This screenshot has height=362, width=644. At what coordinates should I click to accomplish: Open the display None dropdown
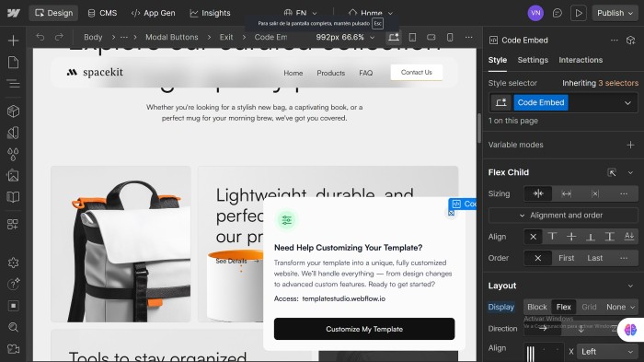[x=620, y=307]
